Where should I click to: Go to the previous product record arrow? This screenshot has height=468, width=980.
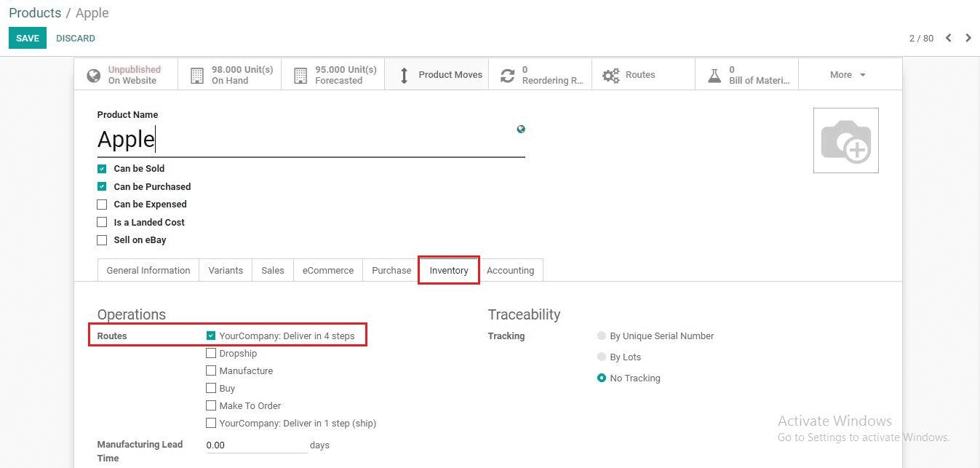(x=949, y=38)
